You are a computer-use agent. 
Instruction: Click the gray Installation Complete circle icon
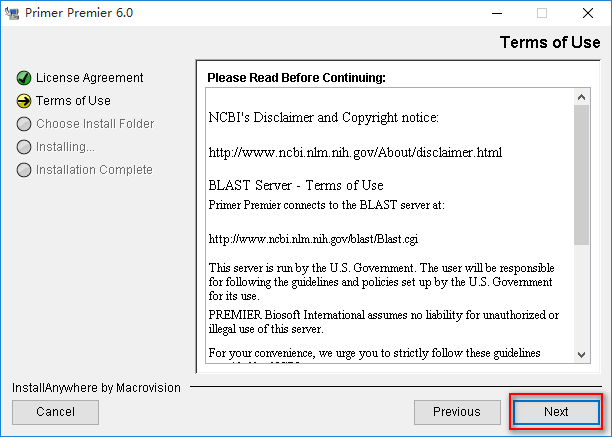click(x=24, y=170)
